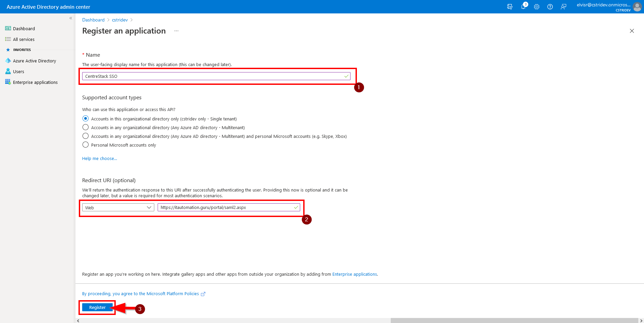644x323 pixels.
Task: Open Enterprise applications sidebar item
Action: pos(35,82)
